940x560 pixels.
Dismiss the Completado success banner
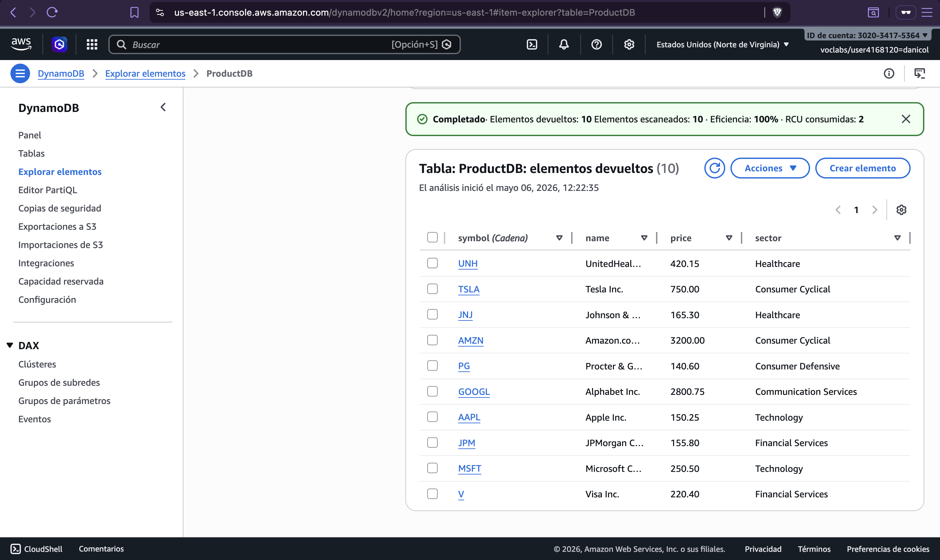point(906,119)
